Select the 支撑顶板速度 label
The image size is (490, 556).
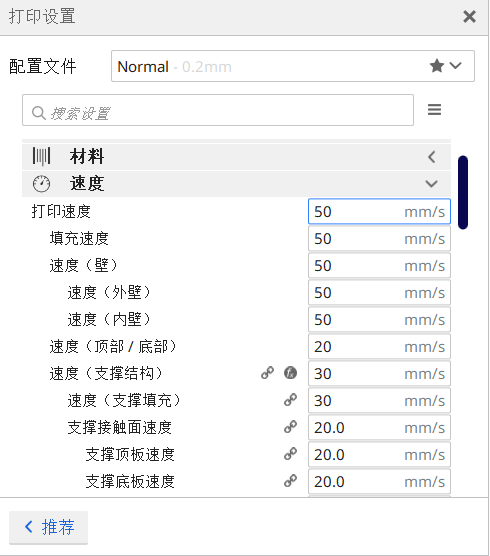pyautogui.click(x=130, y=454)
